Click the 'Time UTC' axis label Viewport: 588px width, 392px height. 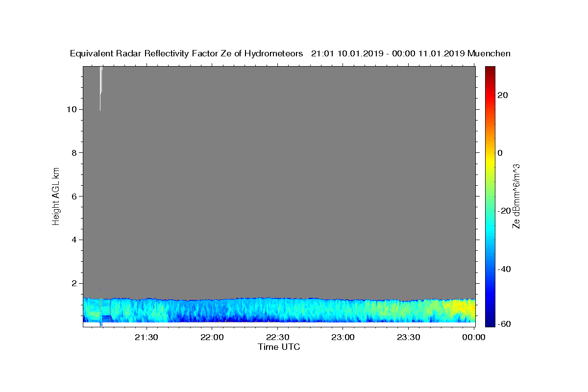pos(279,347)
